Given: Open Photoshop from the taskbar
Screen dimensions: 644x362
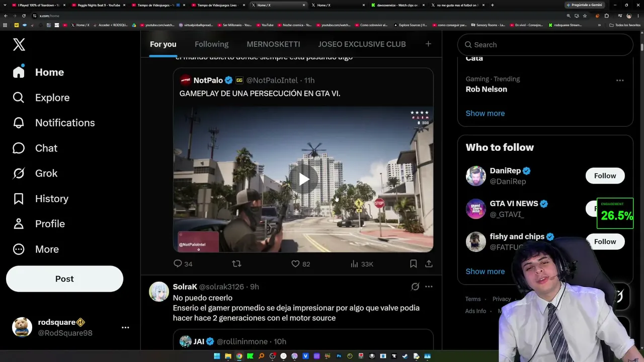Looking at the screenshot, I should 339,356.
